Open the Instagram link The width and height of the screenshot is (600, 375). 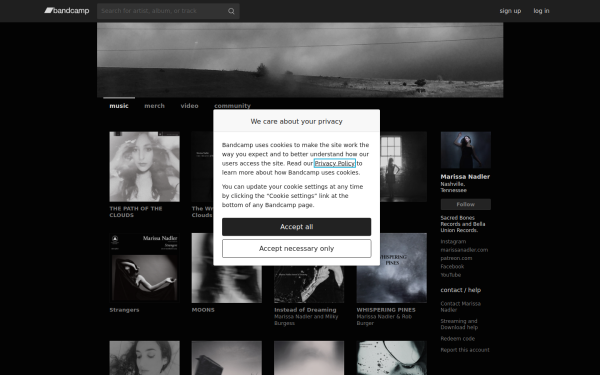click(x=453, y=242)
